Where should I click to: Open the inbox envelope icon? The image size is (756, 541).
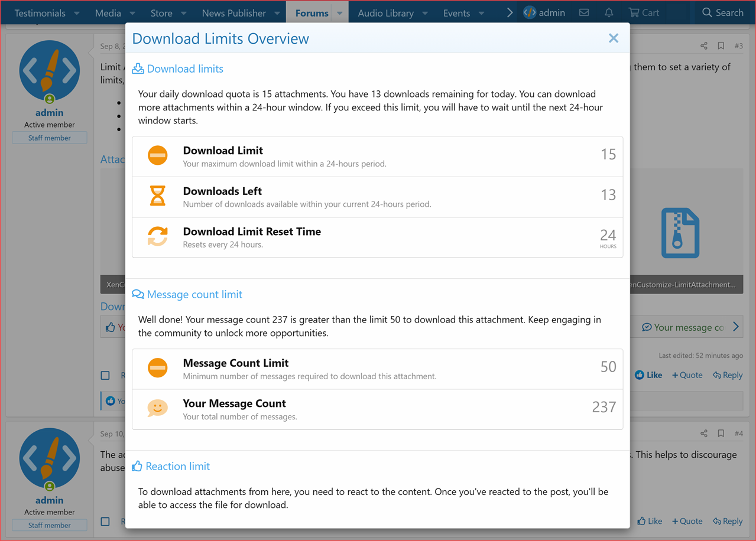pyautogui.click(x=583, y=12)
